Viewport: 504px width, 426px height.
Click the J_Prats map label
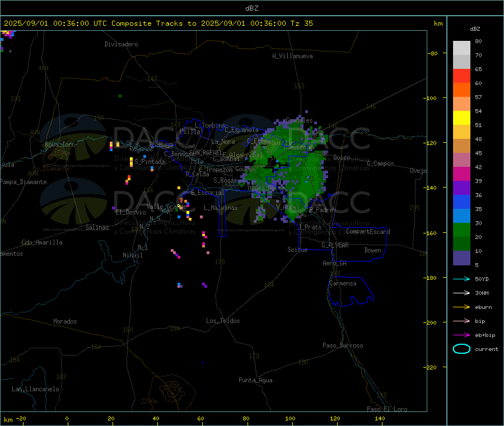pyautogui.click(x=310, y=227)
